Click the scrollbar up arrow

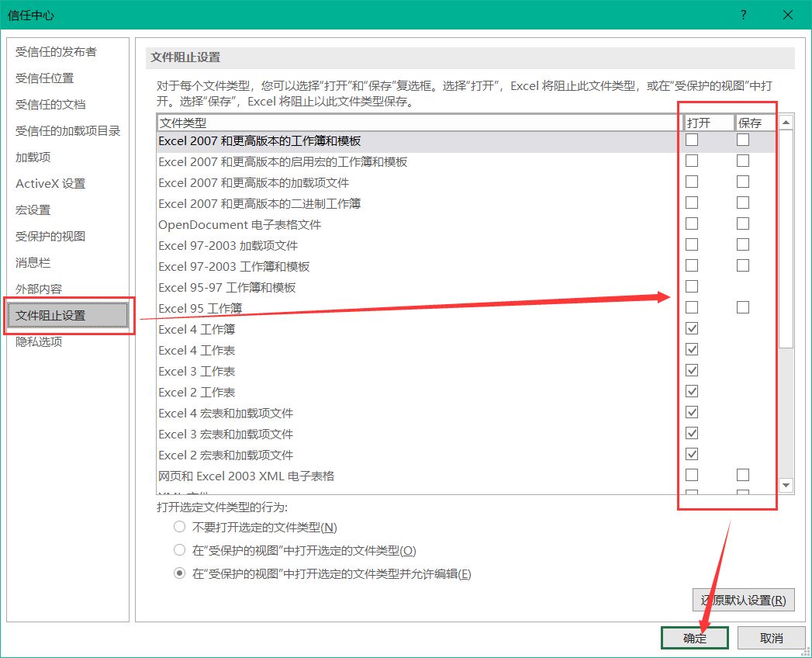[786, 121]
